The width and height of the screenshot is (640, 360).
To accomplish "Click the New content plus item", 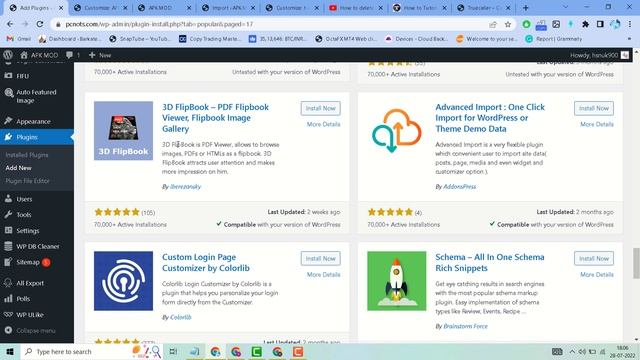I will 100,55.
